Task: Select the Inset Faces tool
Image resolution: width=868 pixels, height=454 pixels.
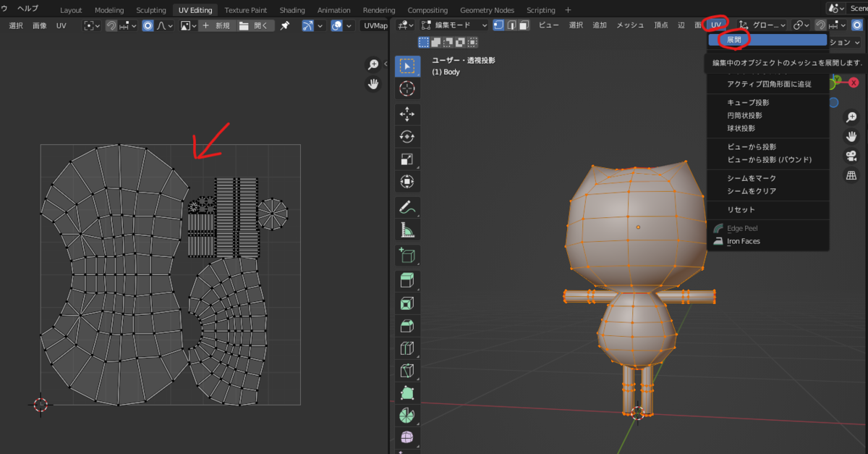Action: 407,303
